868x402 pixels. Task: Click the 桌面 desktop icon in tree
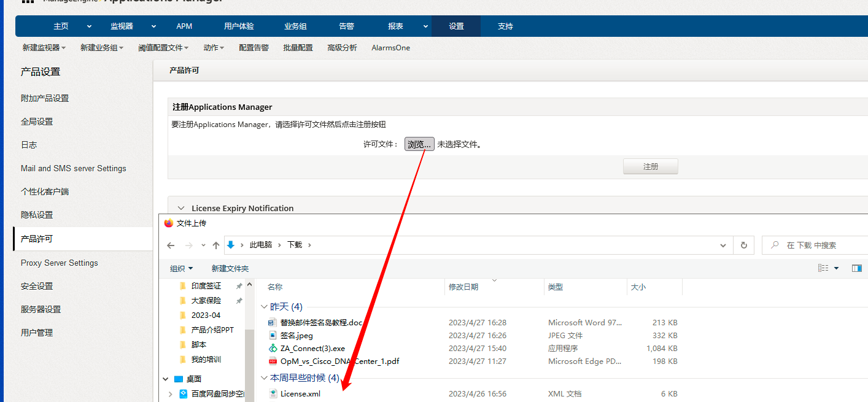point(179,379)
